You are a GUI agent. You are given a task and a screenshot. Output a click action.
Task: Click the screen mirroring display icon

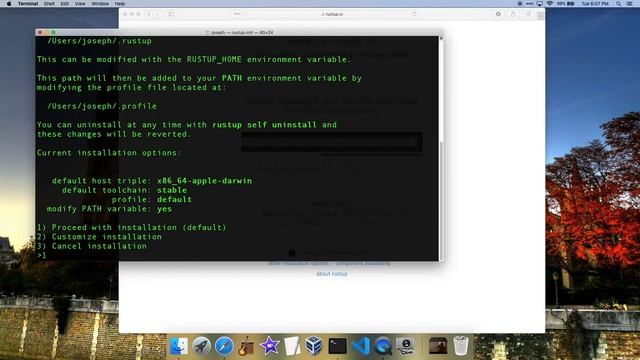[x=540, y=3]
